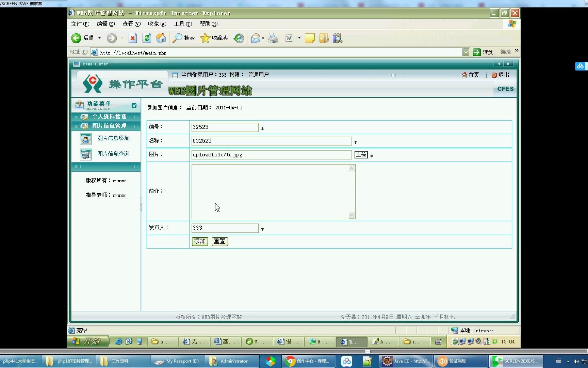Open the browser home page icon
588x368 pixels.
[161, 38]
